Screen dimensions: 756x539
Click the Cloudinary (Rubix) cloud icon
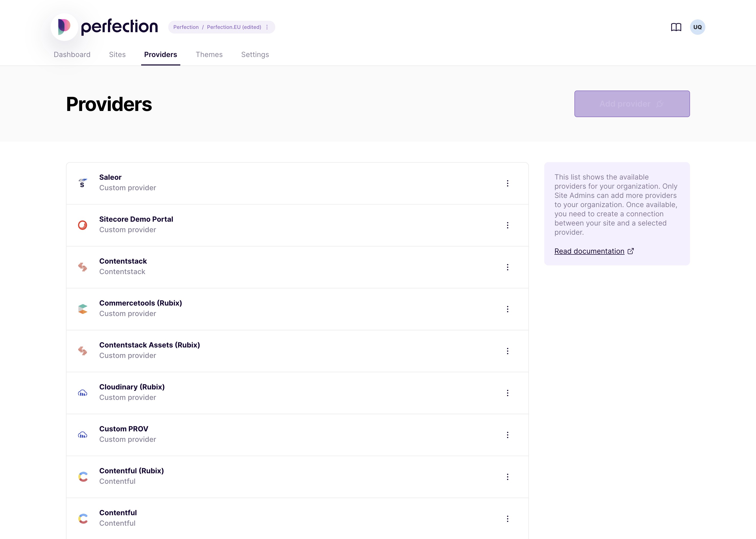pos(83,393)
